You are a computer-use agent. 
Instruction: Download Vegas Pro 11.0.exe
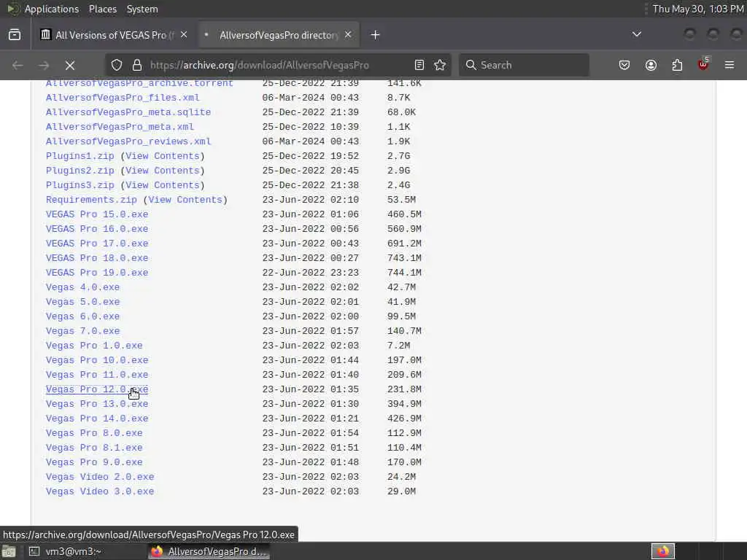click(97, 375)
